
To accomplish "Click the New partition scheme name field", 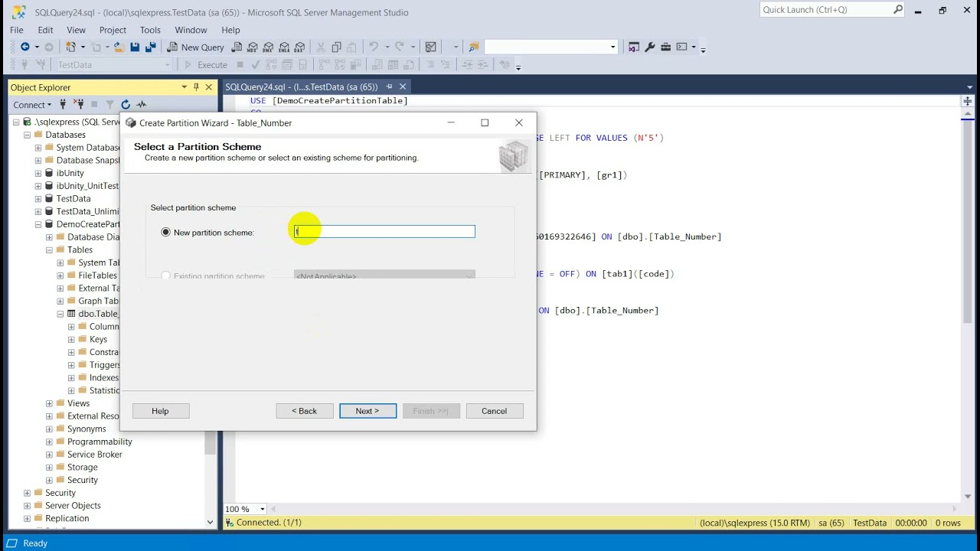I will point(384,231).
